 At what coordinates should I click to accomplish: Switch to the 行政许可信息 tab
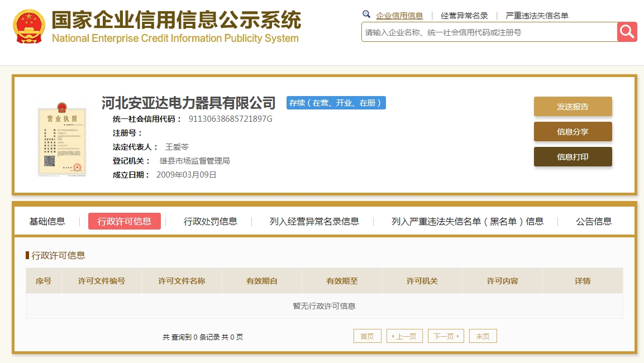click(x=125, y=221)
